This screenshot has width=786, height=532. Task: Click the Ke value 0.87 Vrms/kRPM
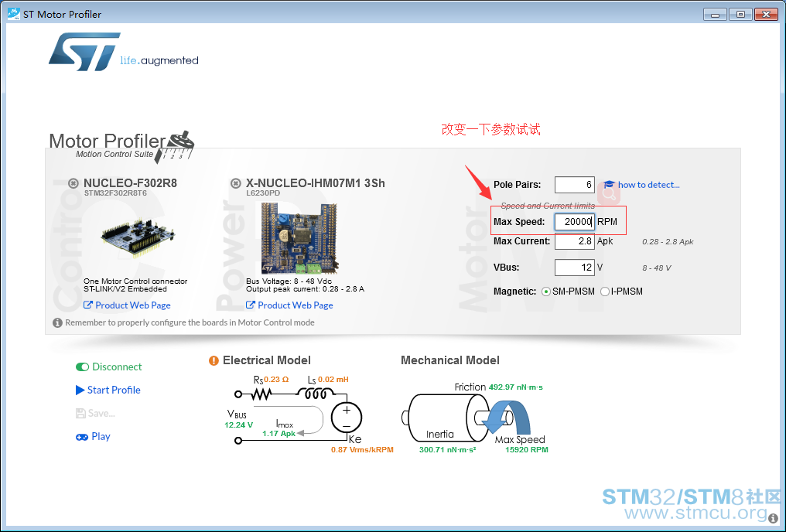click(362, 450)
